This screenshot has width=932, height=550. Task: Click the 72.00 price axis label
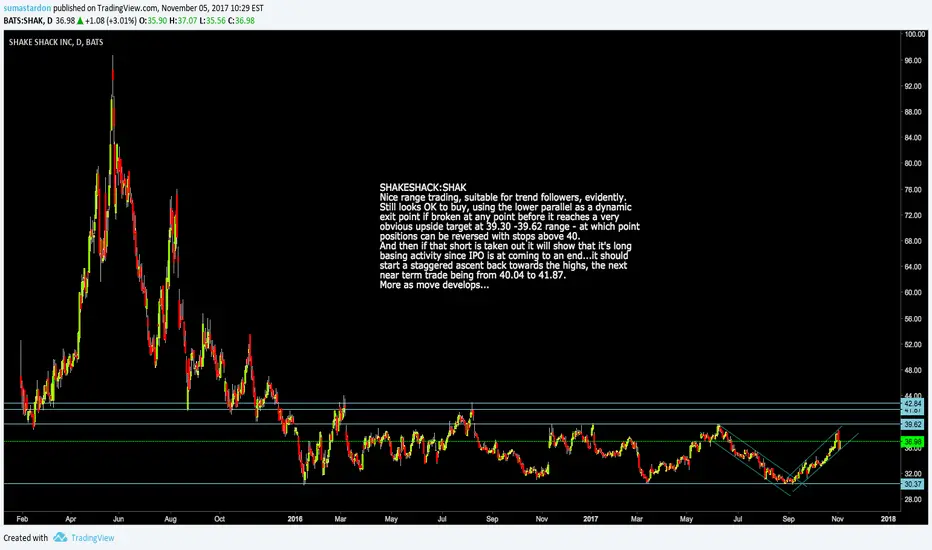point(913,215)
